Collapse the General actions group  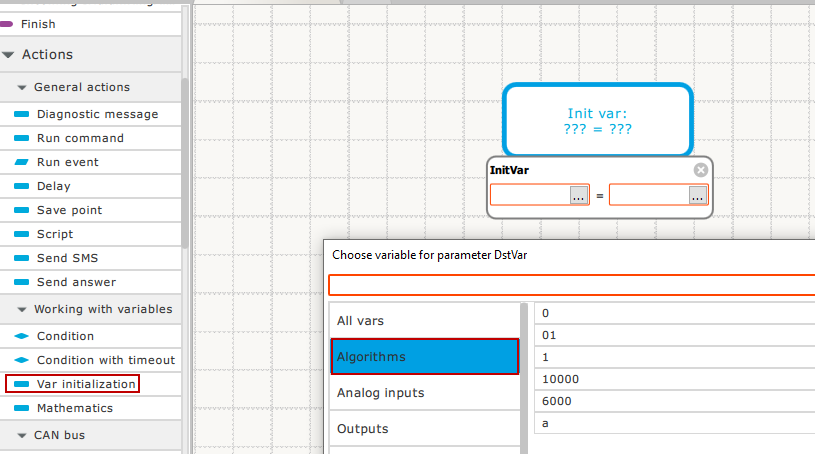(x=22, y=88)
